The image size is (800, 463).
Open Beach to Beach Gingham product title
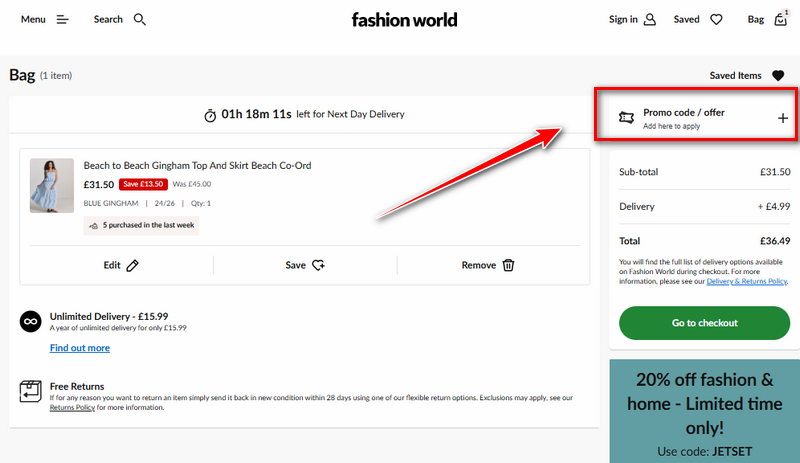pos(197,165)
